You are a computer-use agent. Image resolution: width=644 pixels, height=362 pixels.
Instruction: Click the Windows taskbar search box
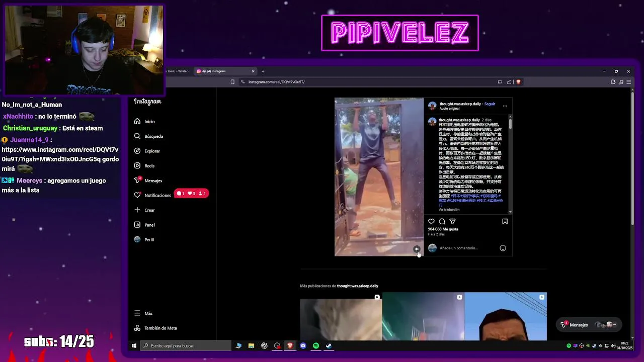tap(185, 346)
